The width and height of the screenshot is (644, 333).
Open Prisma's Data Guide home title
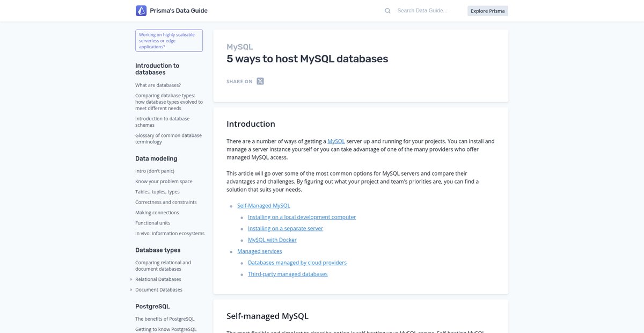tap(179, 11)
